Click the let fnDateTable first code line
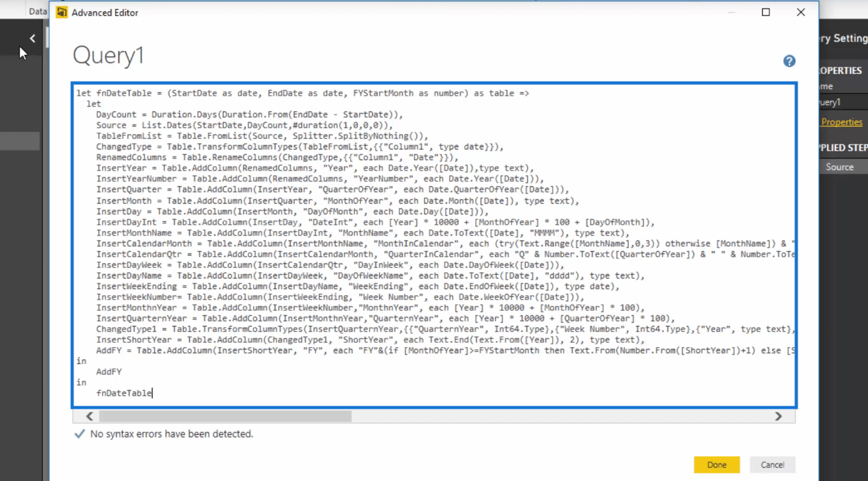The height and width of the screenshot is (481, 868). (303, 93)
